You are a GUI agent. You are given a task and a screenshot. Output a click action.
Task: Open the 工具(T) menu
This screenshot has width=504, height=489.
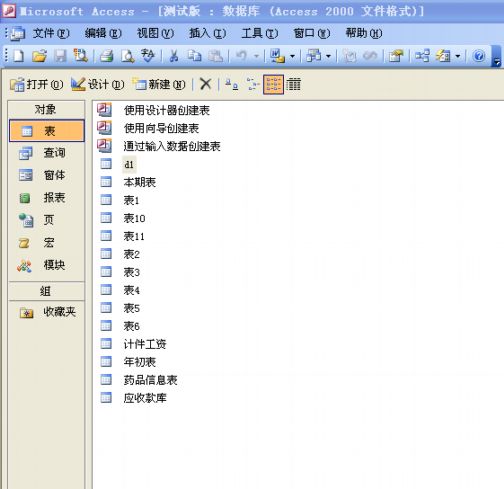260,33
